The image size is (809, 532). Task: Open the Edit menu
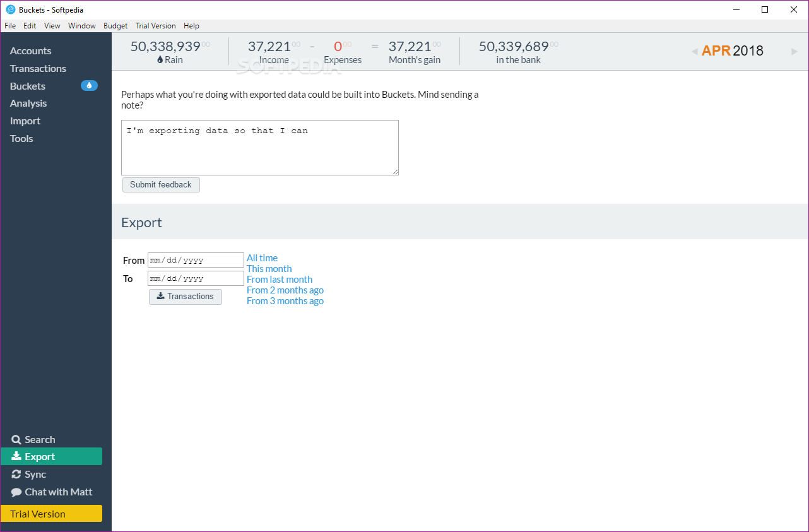coord(30,26)
